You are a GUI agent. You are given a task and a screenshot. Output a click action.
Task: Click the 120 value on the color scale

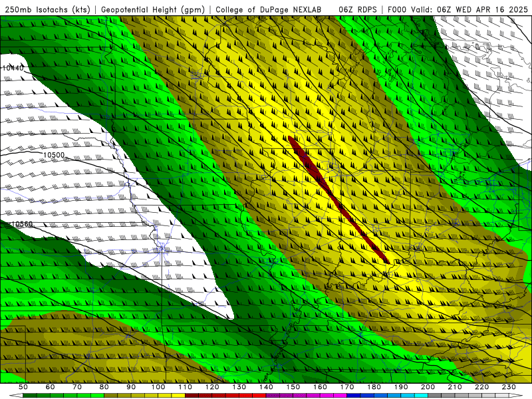pos(212,387)
